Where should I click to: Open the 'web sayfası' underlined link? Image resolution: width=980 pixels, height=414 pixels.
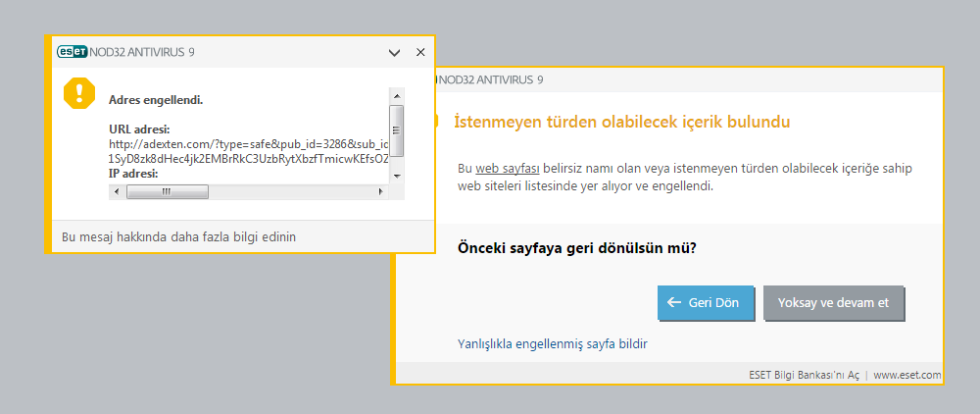click(508, 170)
